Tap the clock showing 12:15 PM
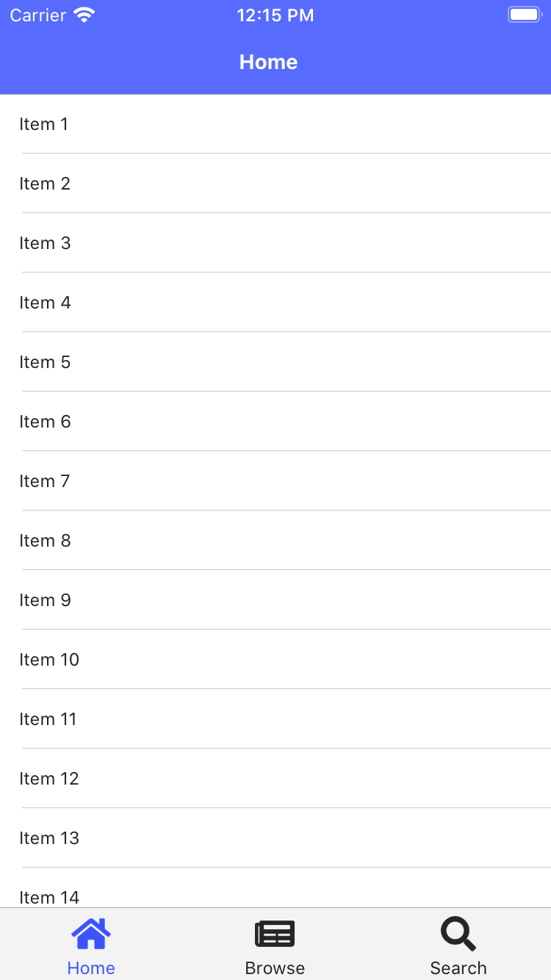Image resolution: width=551 pixels, height=980 pixels. point(275,15)
